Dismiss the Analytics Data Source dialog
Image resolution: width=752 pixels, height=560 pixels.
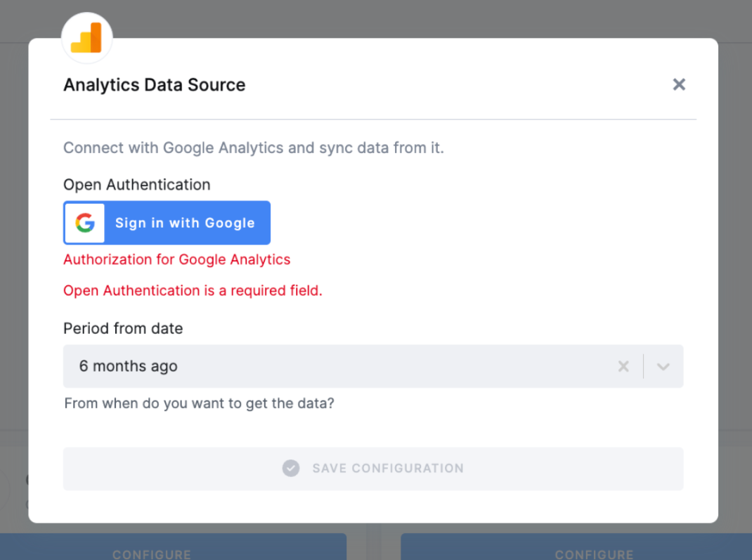[678, 84]
